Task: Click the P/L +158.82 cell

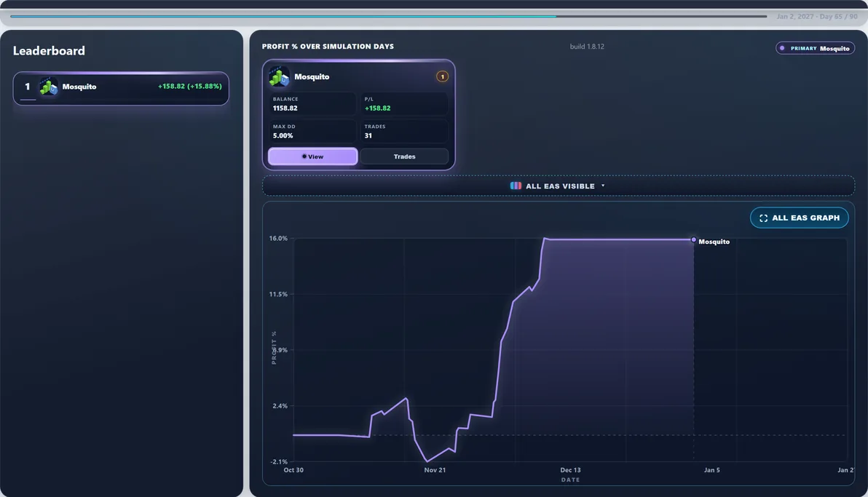Action: 404,103
